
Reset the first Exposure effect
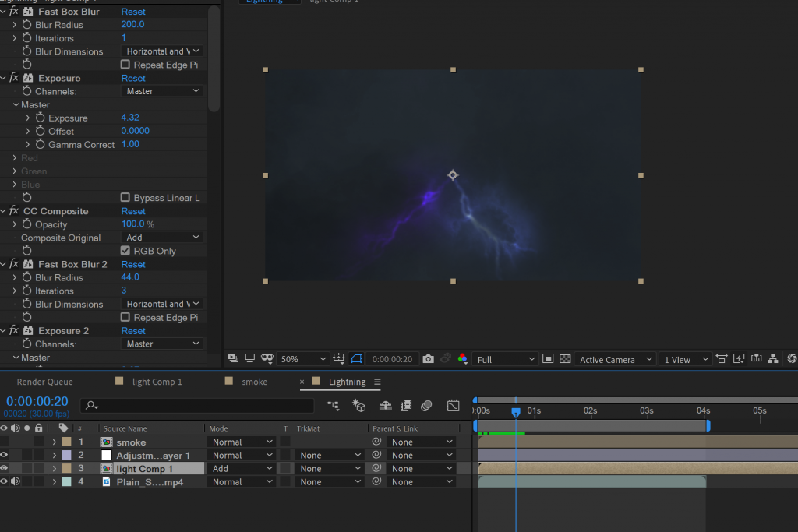click(133, 78)
